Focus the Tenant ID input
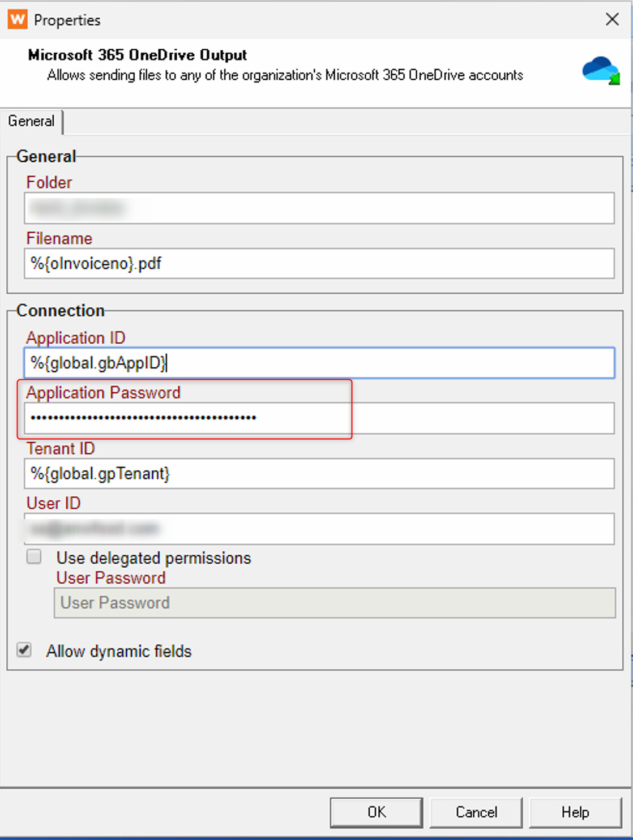633x840 pixels. tap(319, 474)
